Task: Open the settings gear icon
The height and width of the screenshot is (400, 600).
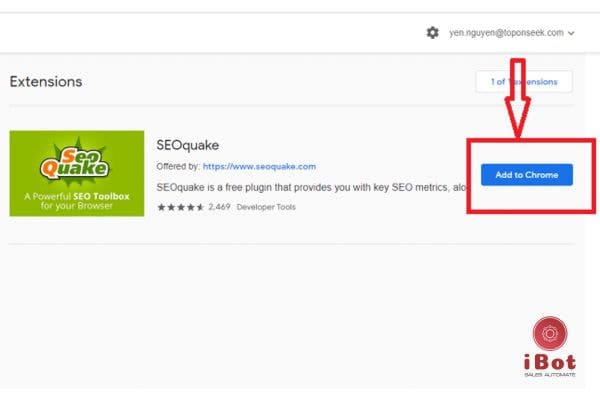Action: pyautogui.click(x=432, y=33)
